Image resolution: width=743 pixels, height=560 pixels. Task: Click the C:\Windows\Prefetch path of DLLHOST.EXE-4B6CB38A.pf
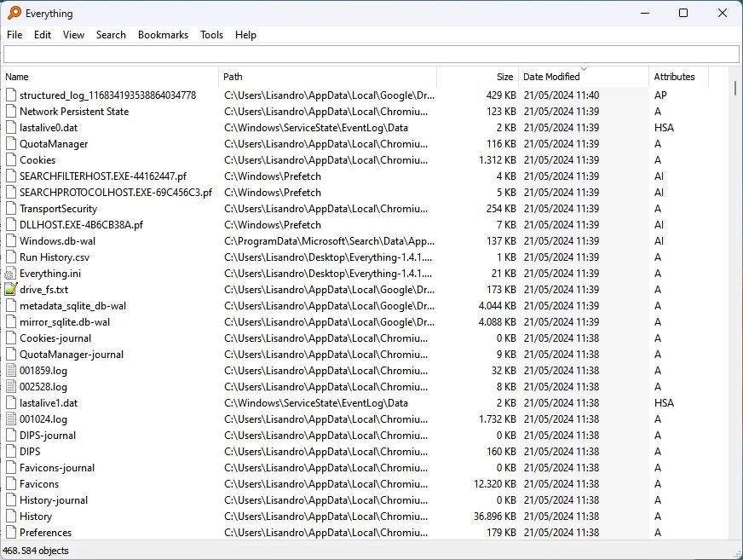point(273,225)
